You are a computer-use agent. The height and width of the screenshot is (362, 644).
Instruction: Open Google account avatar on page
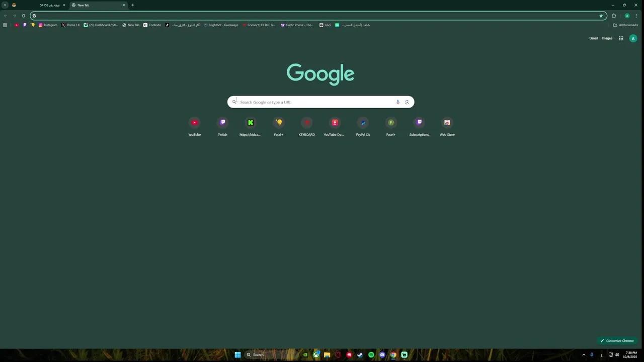633,38
